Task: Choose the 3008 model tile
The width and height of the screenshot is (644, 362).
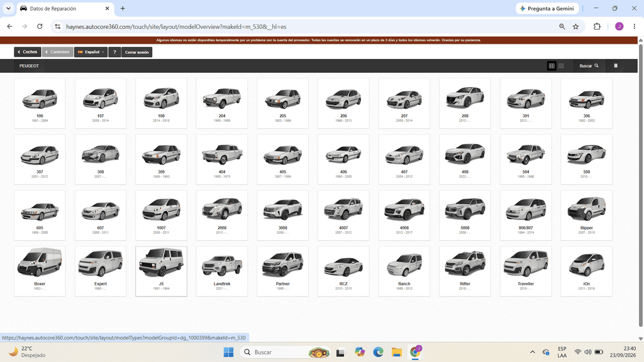Action: pos(282,216)
